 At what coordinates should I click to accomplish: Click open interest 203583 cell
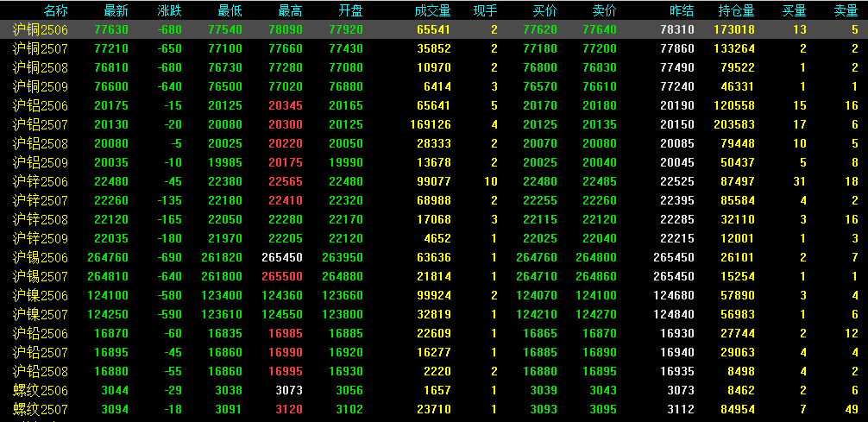tap(734, 124)
